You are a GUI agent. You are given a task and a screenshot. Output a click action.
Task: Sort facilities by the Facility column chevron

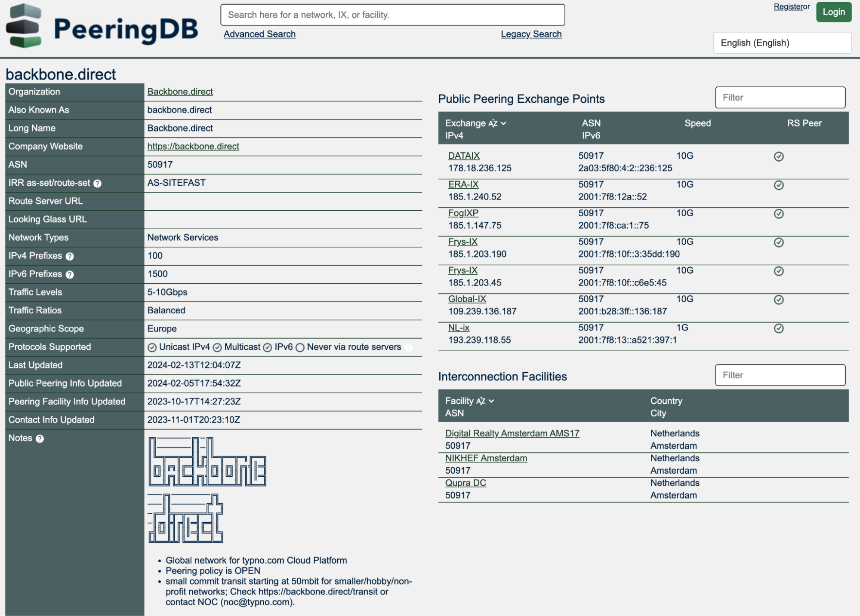pos(491,401)
